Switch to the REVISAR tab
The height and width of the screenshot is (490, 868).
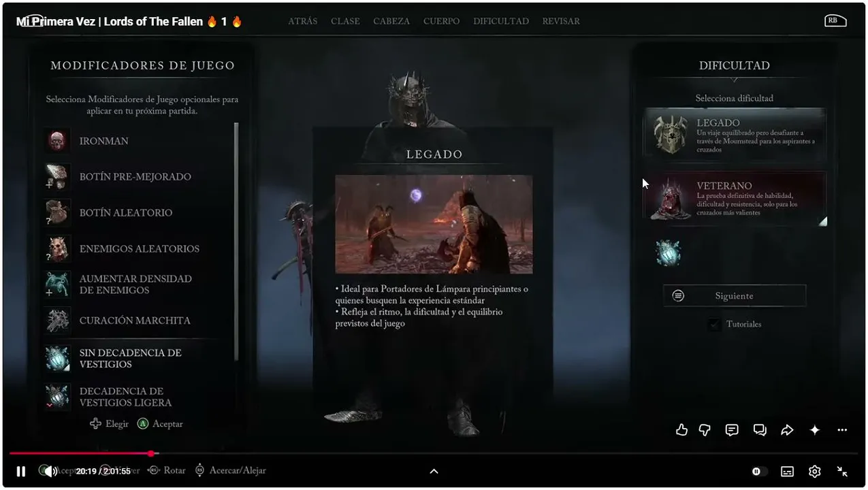[561, 21]
